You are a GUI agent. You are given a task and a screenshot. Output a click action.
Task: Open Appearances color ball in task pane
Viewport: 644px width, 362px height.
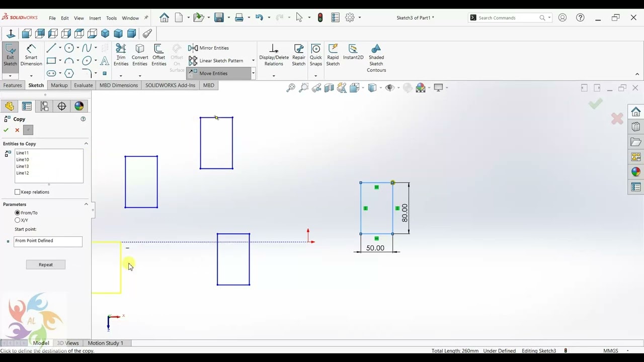point(636,172)
